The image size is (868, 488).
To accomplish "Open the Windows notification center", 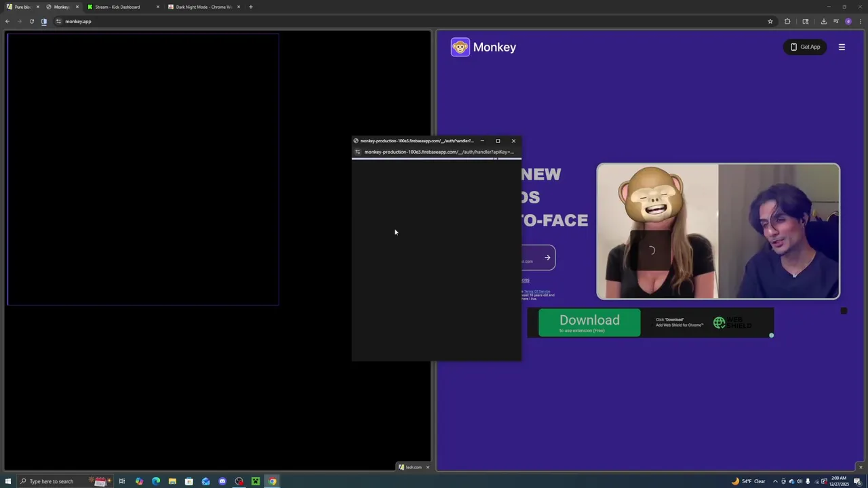I will point(857,481).
